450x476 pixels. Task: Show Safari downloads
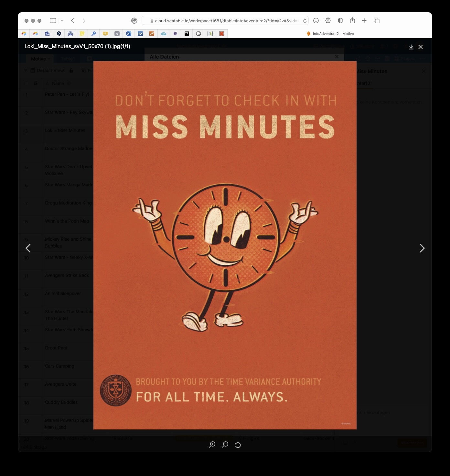tap(316, 20)
